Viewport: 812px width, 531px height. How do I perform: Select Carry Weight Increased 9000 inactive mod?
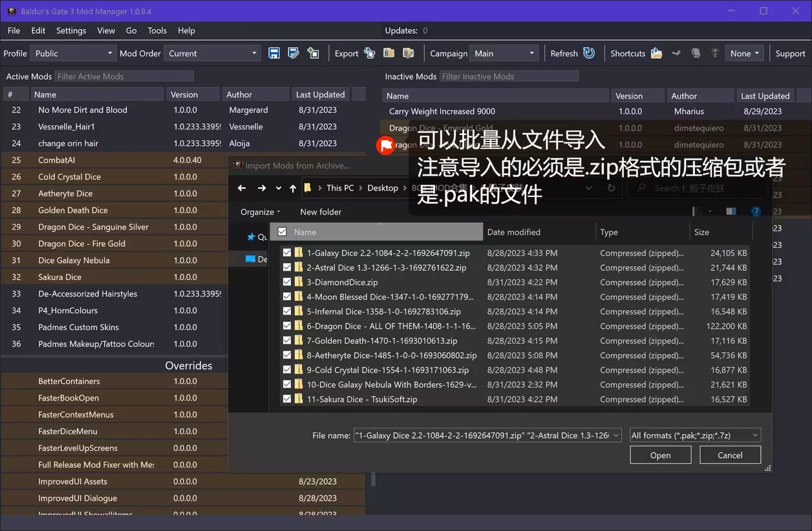[595, 111]
